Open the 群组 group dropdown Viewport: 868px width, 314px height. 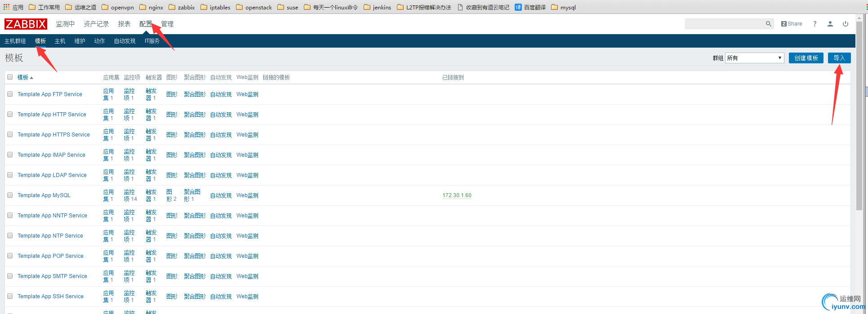pos(754,58)
